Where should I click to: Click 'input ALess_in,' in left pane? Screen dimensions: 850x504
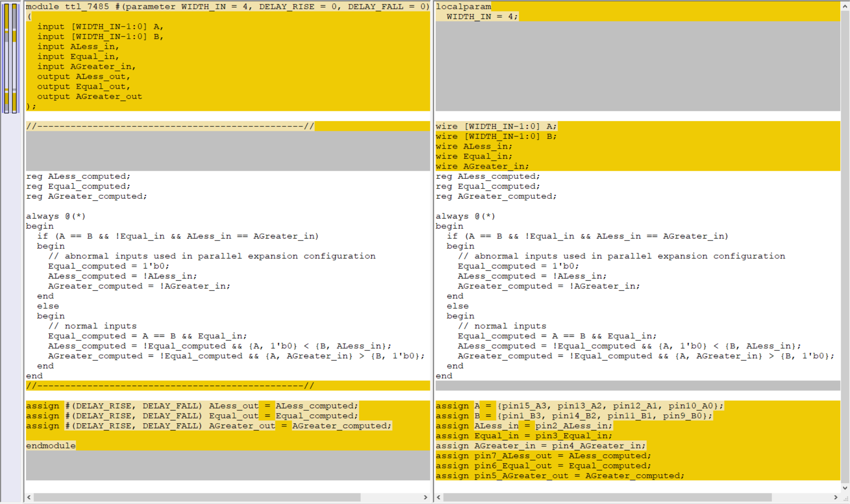pyautogui.click(x=78, y=47)
